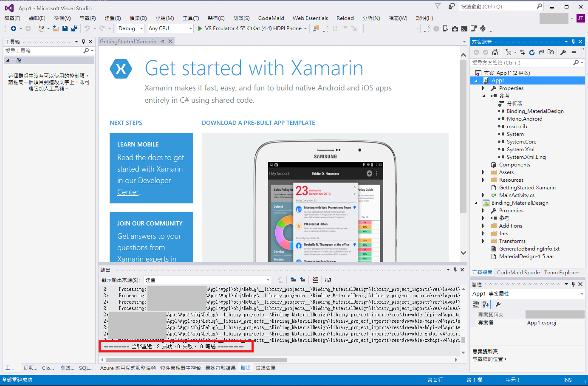The width and height of the screenshot is (588, 386).
Task: Toggle Preview Selected Items in Solution Explorer
Action: point(573,52)
